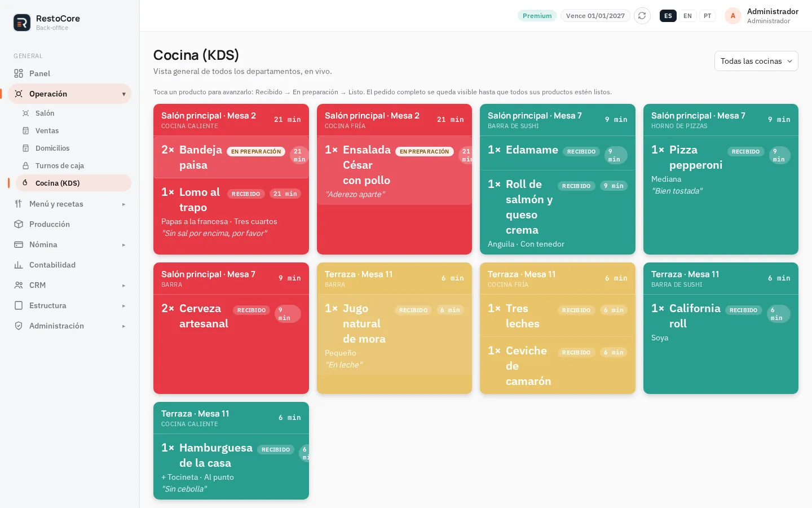Advance the Lomo al trapo item

point(231,212)
